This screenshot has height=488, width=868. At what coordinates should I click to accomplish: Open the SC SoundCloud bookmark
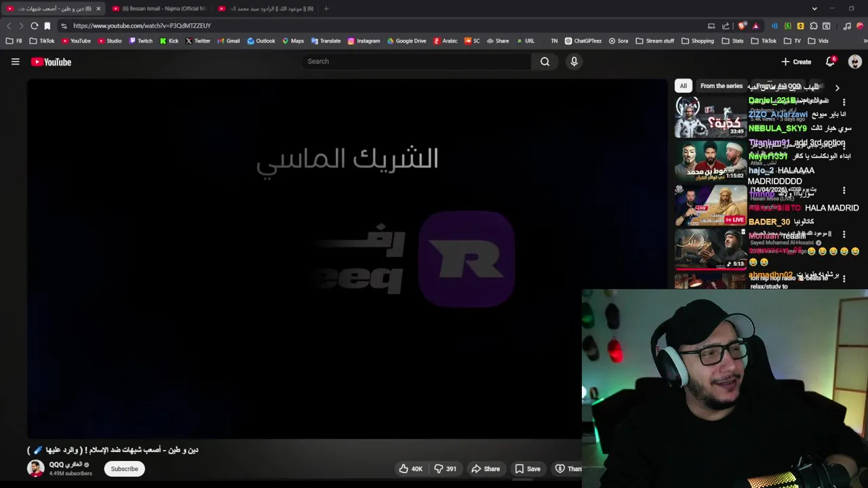472,41
